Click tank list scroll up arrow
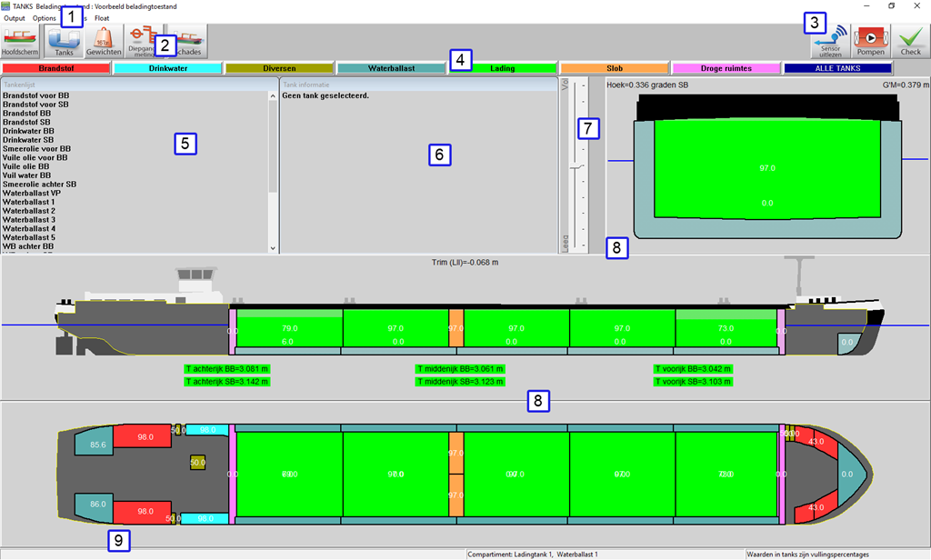This screenshot has height=560, width=931. click(x=273, y=95)
